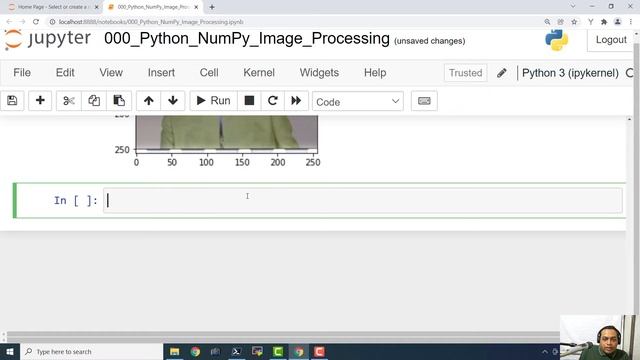The image size is (640, 360).
Task: Click the horizontal scrollbar at the bottom
Action: click(x=283, y=336)
